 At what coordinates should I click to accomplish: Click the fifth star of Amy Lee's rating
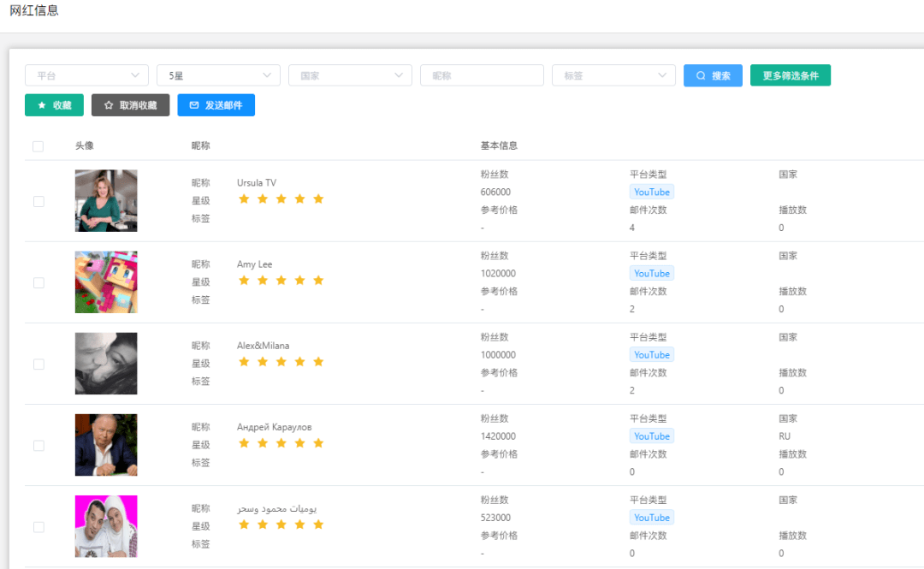(318, 281)
